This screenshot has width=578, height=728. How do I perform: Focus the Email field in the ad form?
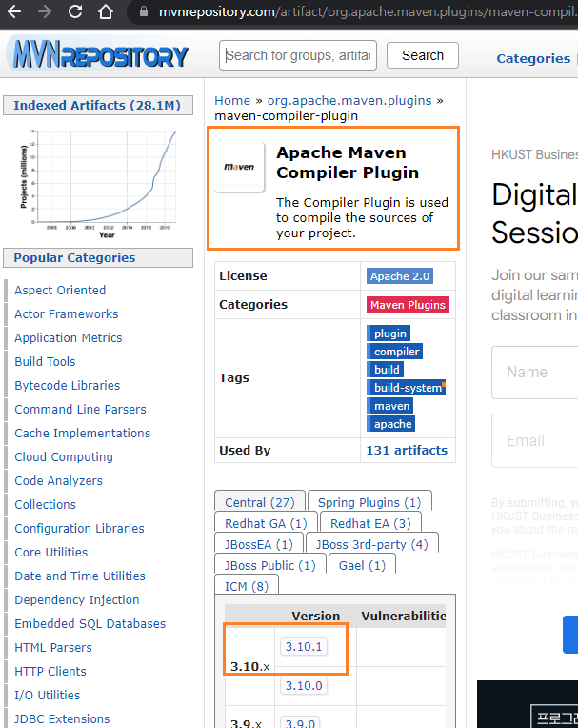coord(535,440)
